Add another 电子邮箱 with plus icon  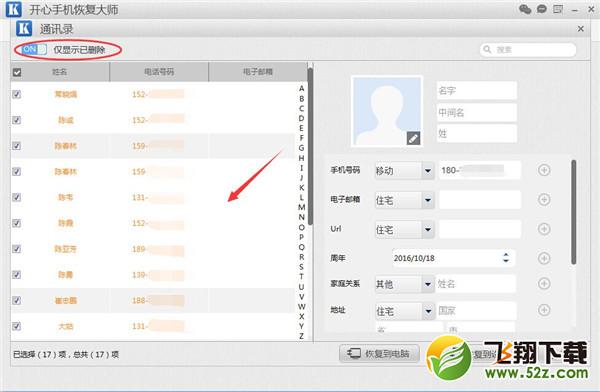(544, 199)
